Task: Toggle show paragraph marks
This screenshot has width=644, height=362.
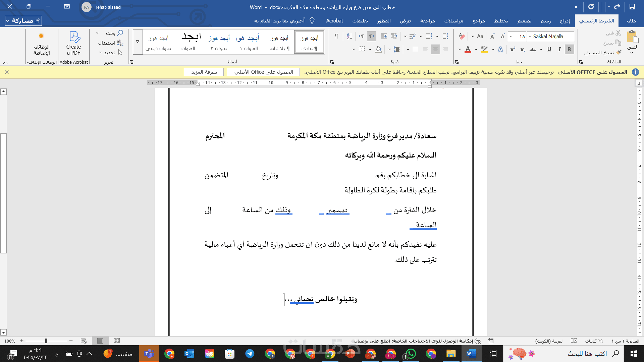Action: point(336,36)
